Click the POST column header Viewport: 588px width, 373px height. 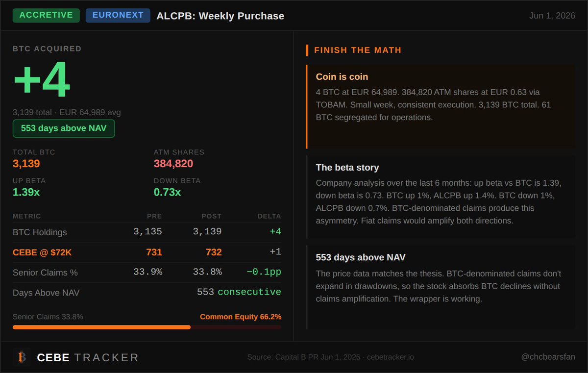coord(212,216)
